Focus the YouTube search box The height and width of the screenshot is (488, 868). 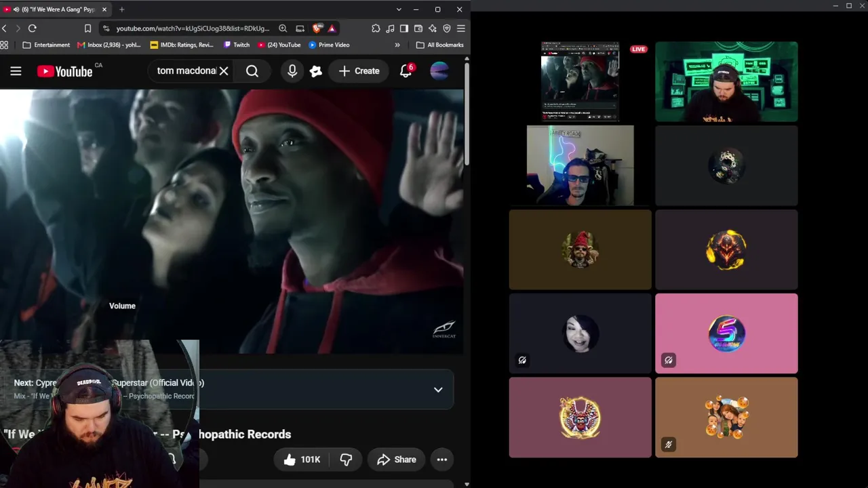pos(186,71)
